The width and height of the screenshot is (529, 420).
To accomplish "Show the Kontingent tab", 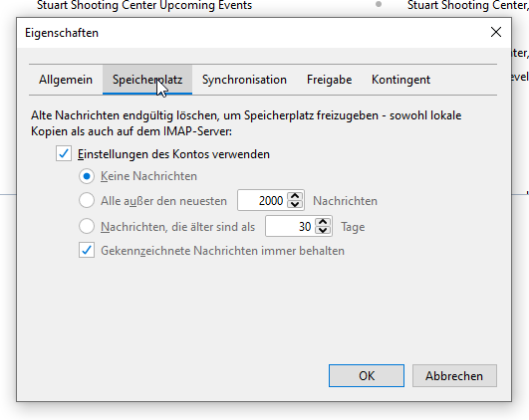I will [x=400, y=80].
